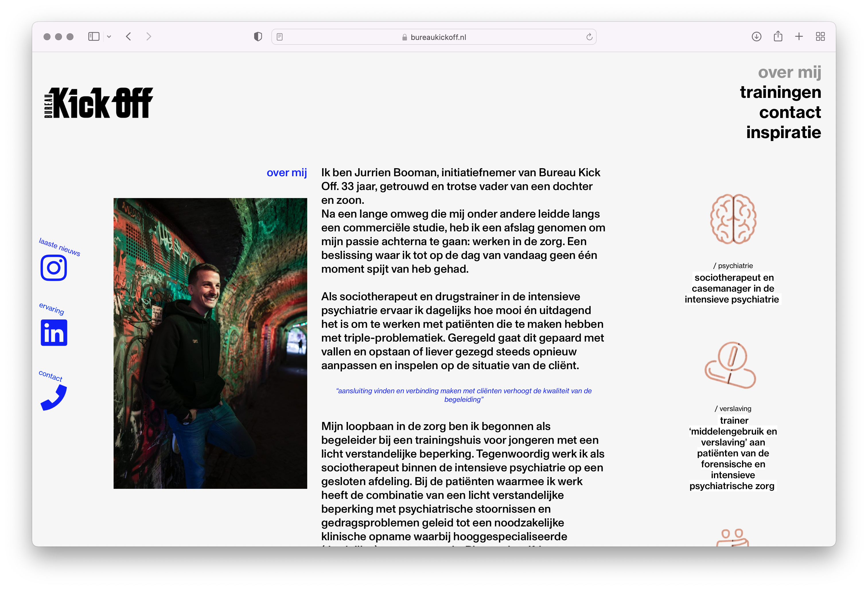Viewport: 868px width, 589px height.
Task: Open the trainingen menu item
Action: tap(780, 92)
